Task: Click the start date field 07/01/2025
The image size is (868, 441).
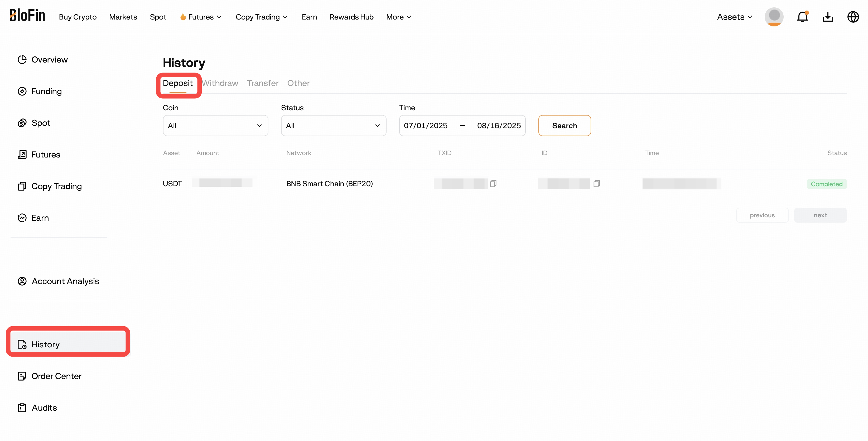Action: (426, 126)
